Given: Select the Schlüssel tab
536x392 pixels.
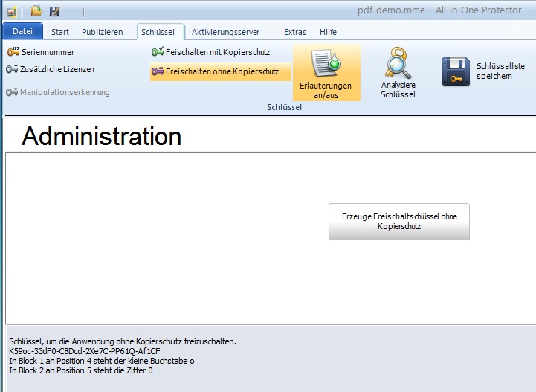Looking at the screenshot, I should (158, 32).
